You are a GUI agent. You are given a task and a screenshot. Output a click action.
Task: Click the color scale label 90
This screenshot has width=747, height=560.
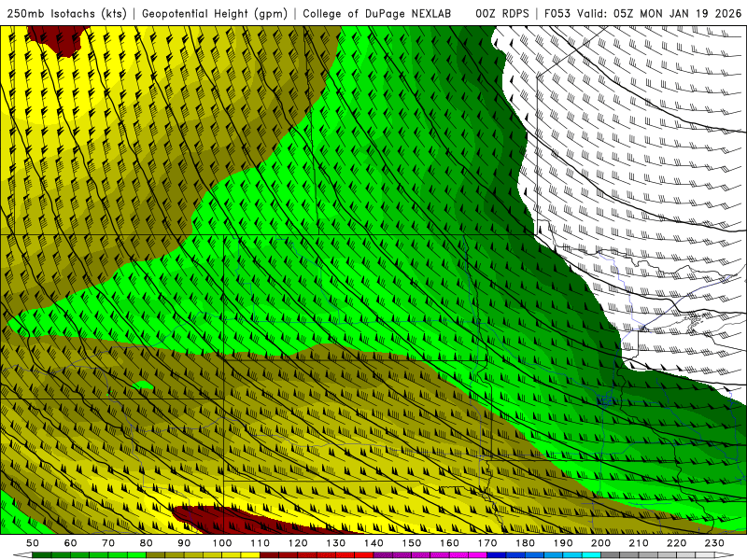184,543
